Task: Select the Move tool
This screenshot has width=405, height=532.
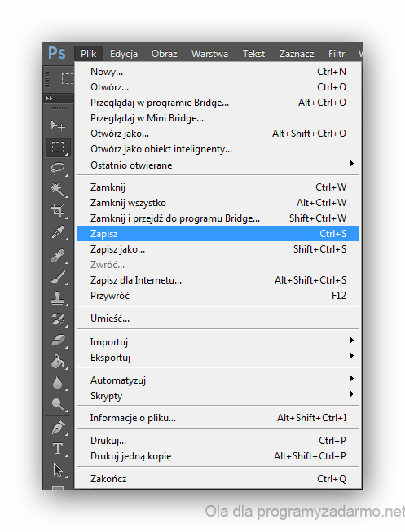Action: point(58,126)
